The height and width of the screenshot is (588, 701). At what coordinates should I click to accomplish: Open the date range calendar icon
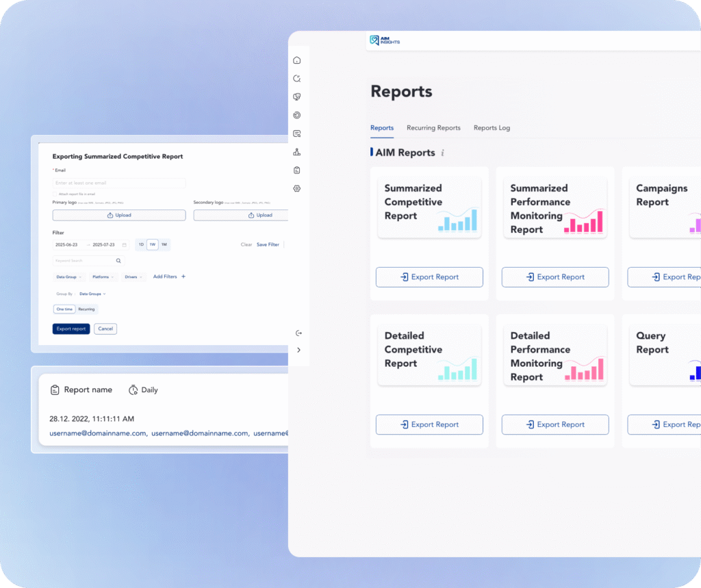tap(124, 244)
